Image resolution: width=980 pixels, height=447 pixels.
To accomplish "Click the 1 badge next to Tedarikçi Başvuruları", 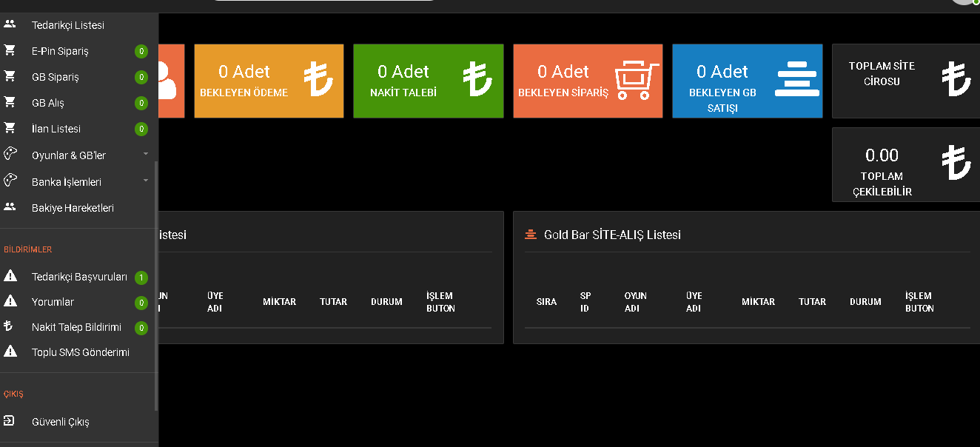I will (141, 278).
